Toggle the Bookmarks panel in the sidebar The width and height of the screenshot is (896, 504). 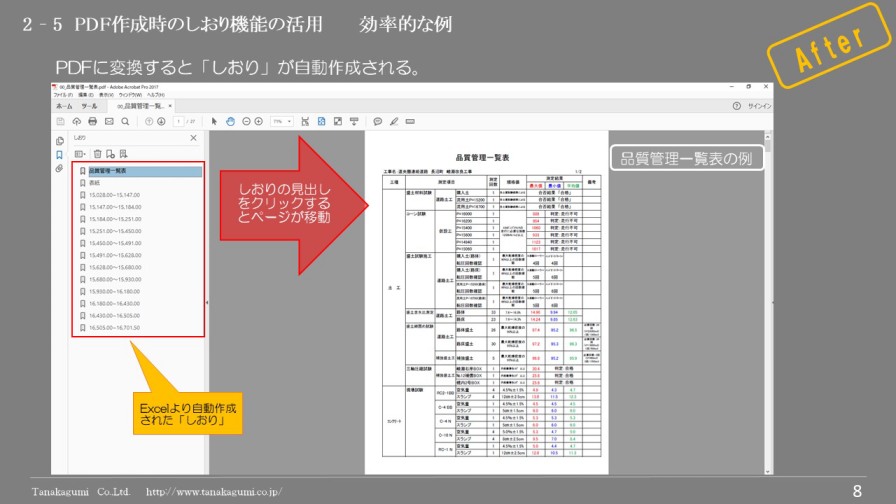60,154
